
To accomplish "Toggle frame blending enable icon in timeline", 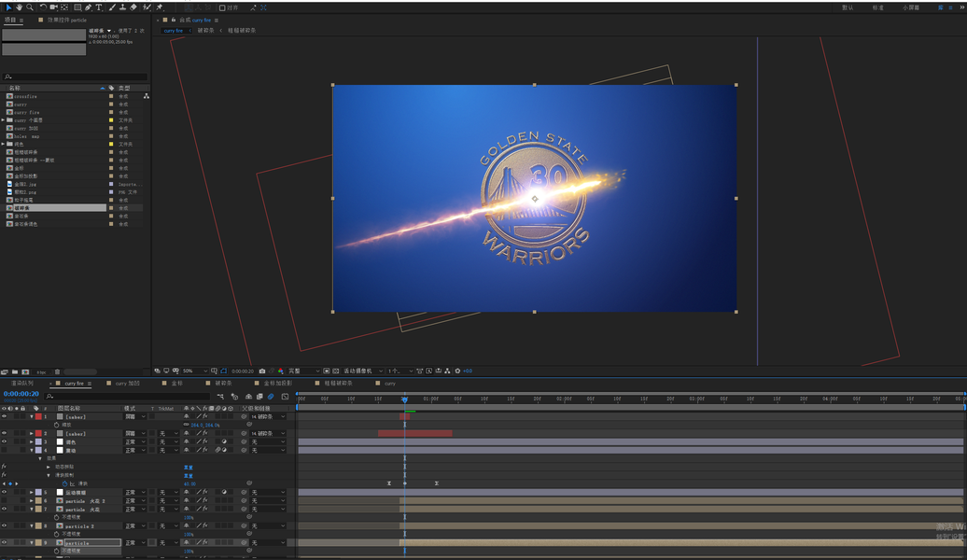I will click(x=259, y=397).
